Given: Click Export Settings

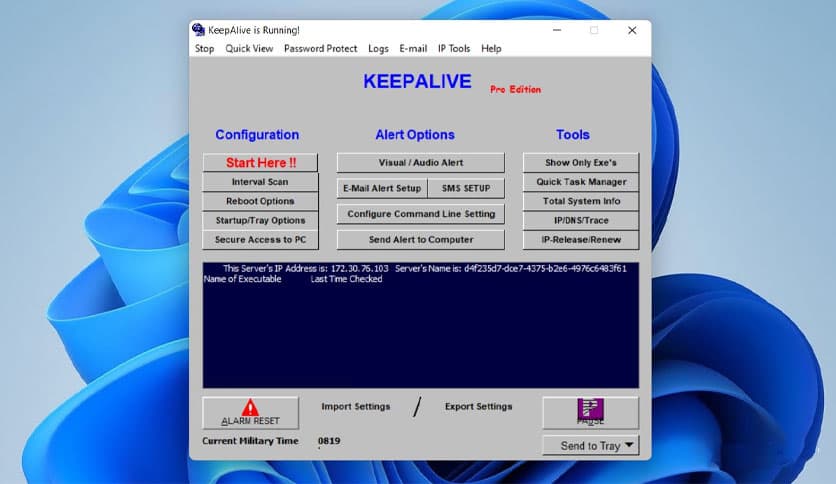Looking at the screenshot, I should pos(478,406).
